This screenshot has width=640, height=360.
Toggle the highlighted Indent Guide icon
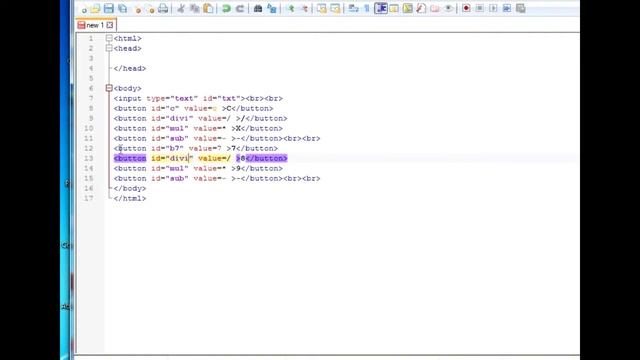click(381, 8)
